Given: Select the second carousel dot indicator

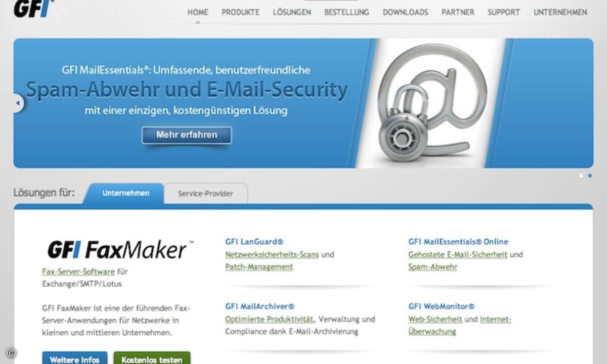Looking at the screenshot, I should tap(590, 175).
